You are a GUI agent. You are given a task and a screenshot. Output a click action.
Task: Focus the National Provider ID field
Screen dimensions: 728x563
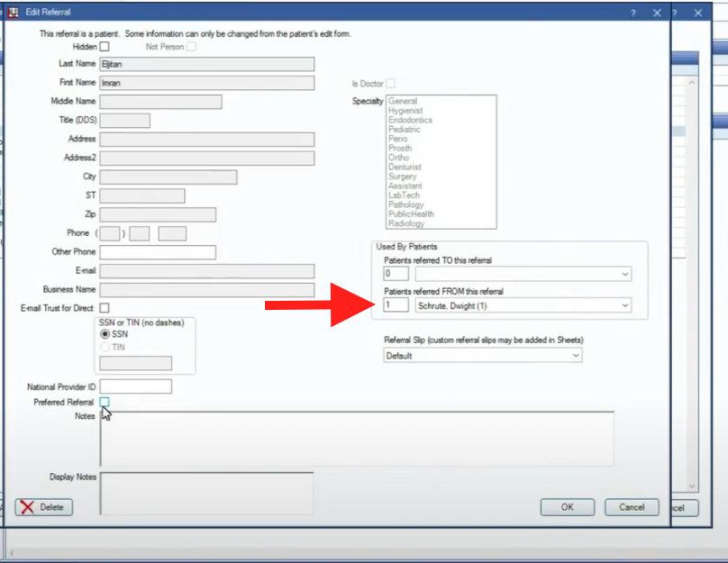pyautogui.click(x=135, y=386)
